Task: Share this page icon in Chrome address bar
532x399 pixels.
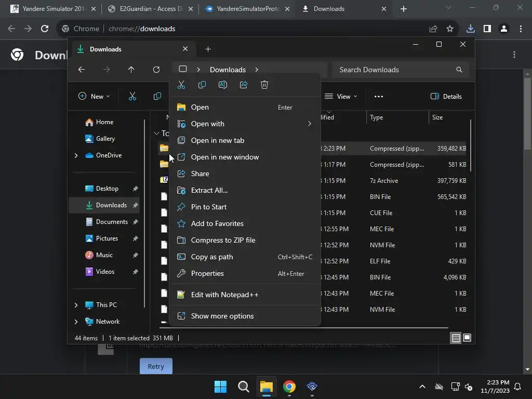Action: (433, 29)
